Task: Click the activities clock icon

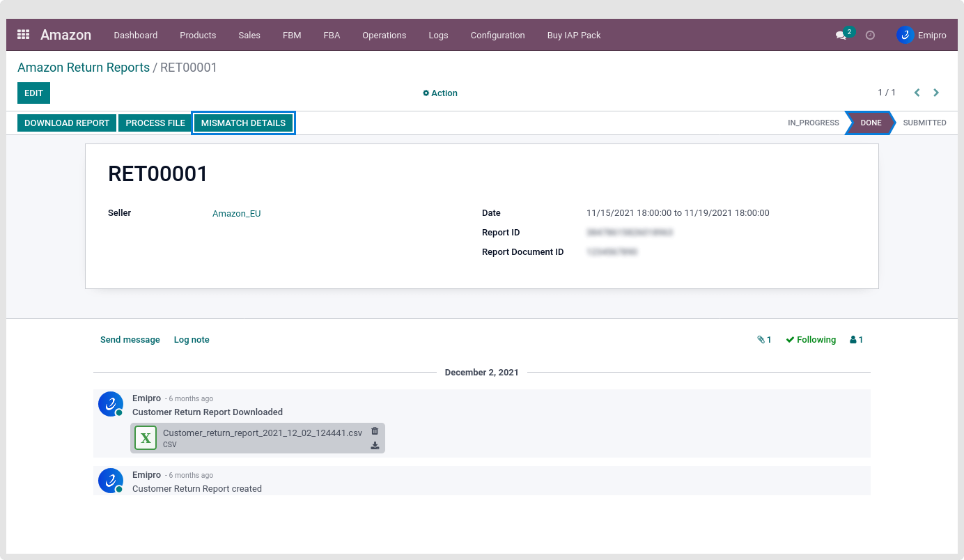Action: 870,36
